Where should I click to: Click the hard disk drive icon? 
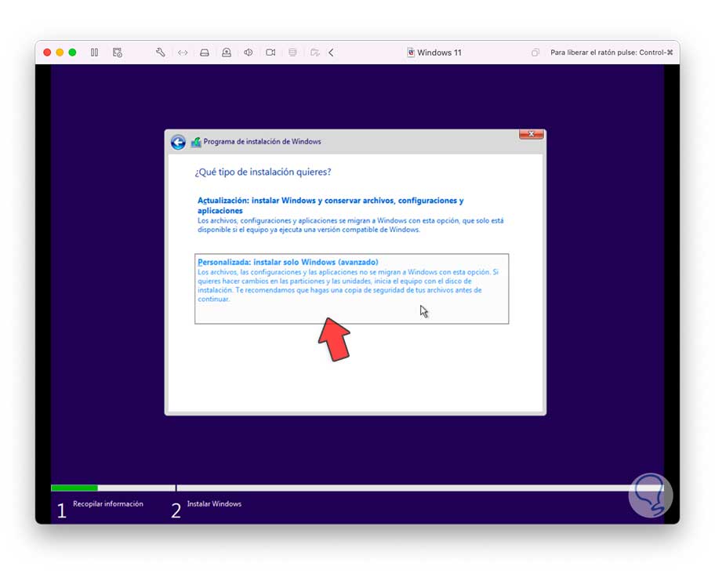(x=205, y=53)
